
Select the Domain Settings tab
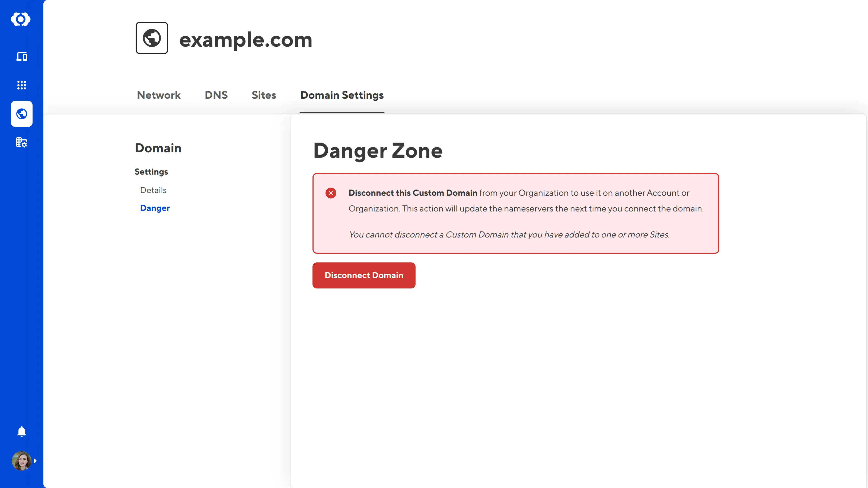342,95
